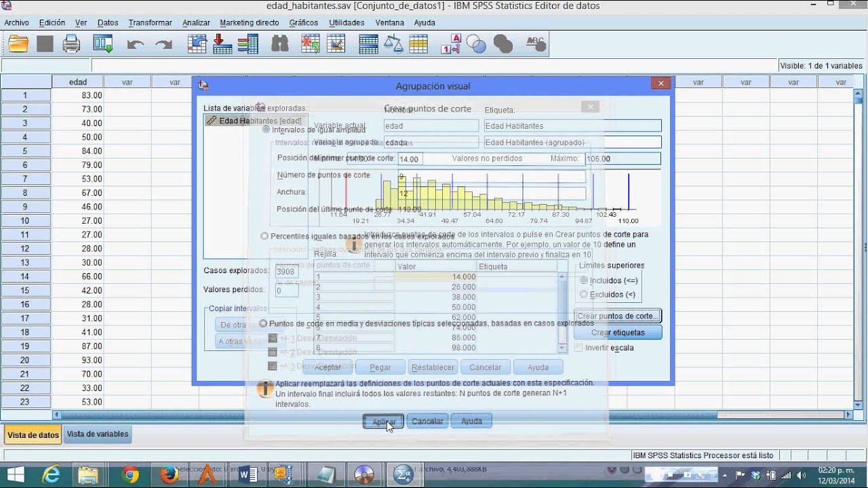Open the Windows Start button

(15, 474)
